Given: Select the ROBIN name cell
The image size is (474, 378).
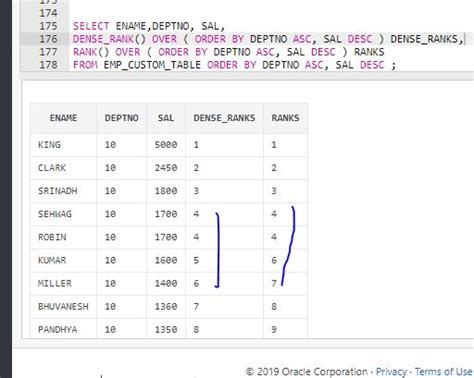Looking at the screenshot, I should (52, 237).
